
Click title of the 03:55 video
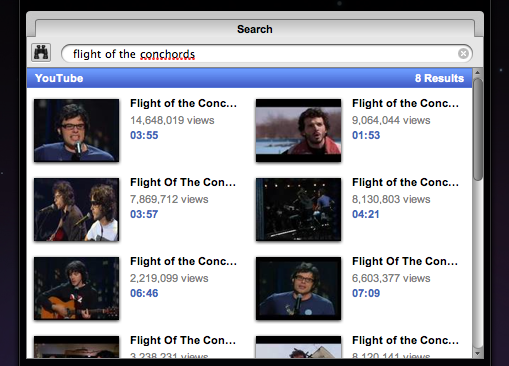(183, 103)
